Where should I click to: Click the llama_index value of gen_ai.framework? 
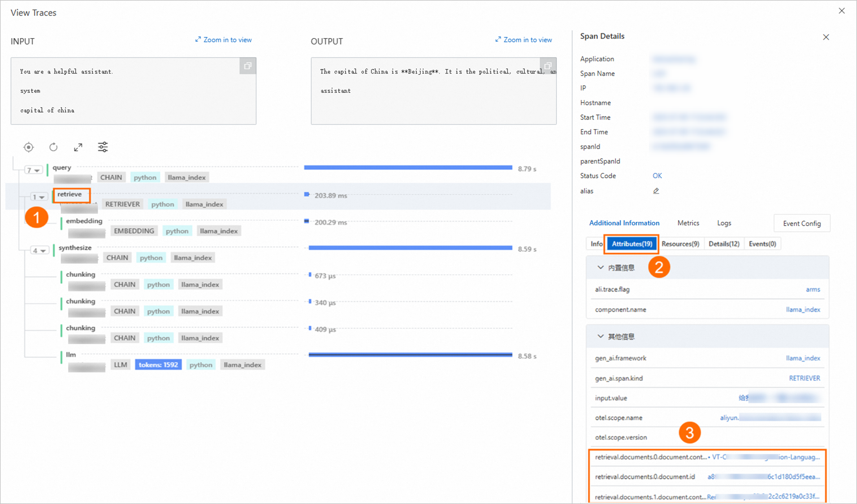[x=803, y=358]
